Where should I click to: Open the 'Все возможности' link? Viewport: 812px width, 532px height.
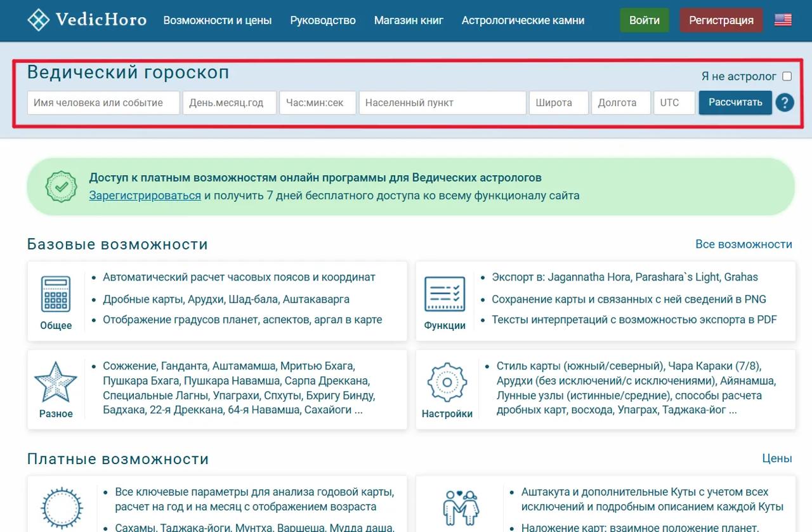pos(743,244)
